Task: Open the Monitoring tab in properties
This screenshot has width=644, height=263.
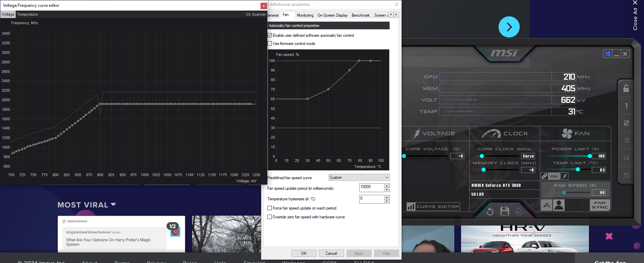Action: (305, 15)
